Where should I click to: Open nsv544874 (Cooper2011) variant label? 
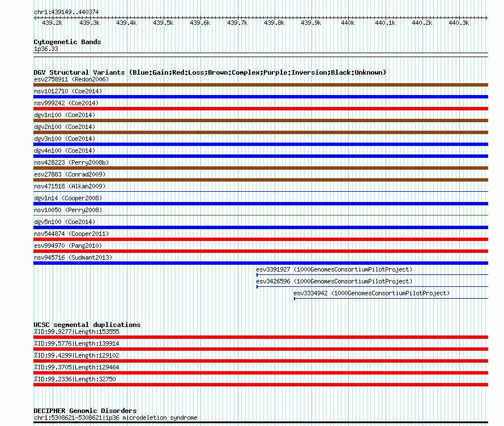click(71, 234)
